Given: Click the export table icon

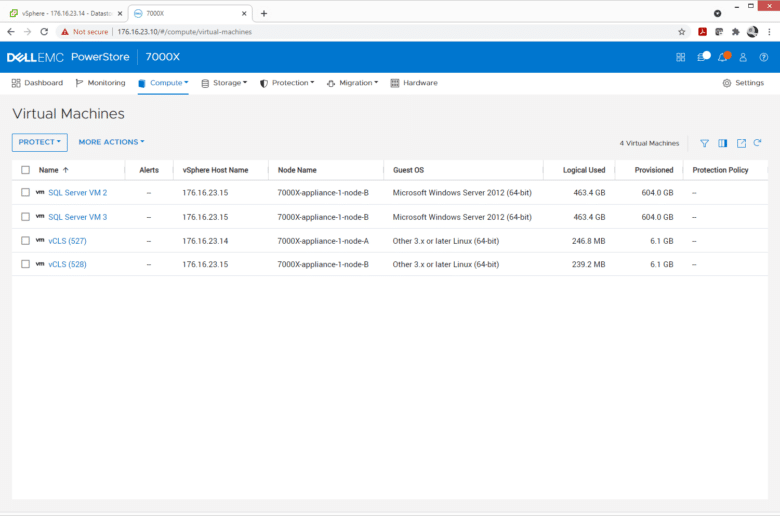Looking at the screenshot, I should (741, 143).
